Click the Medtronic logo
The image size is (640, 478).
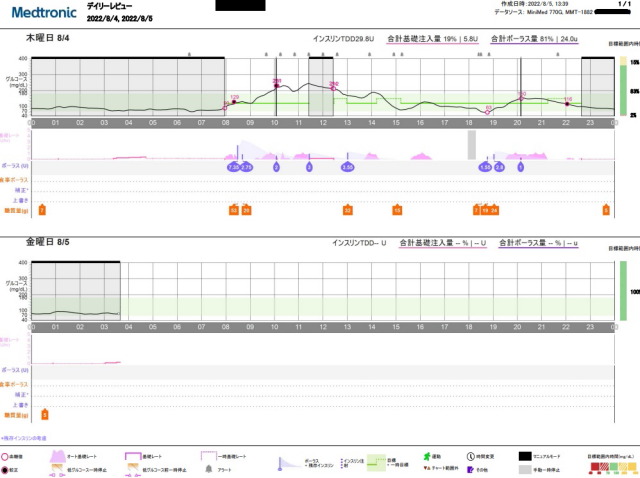[44, 12]
